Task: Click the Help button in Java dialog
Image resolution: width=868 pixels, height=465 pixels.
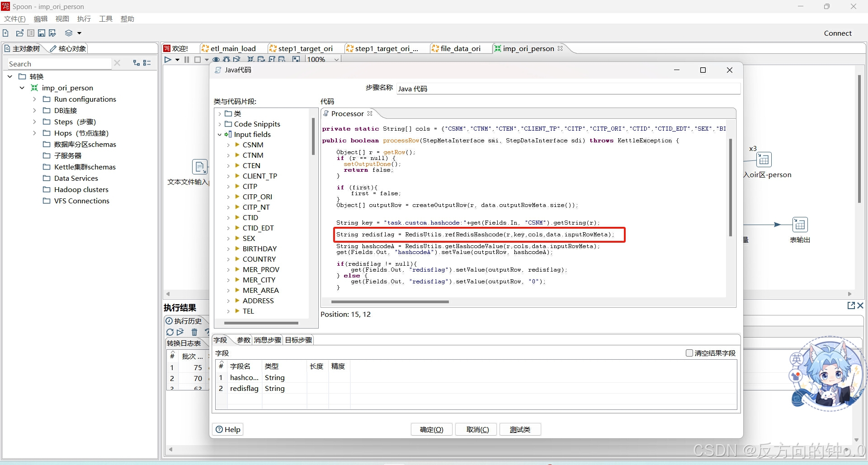Action: click(228, 429)
